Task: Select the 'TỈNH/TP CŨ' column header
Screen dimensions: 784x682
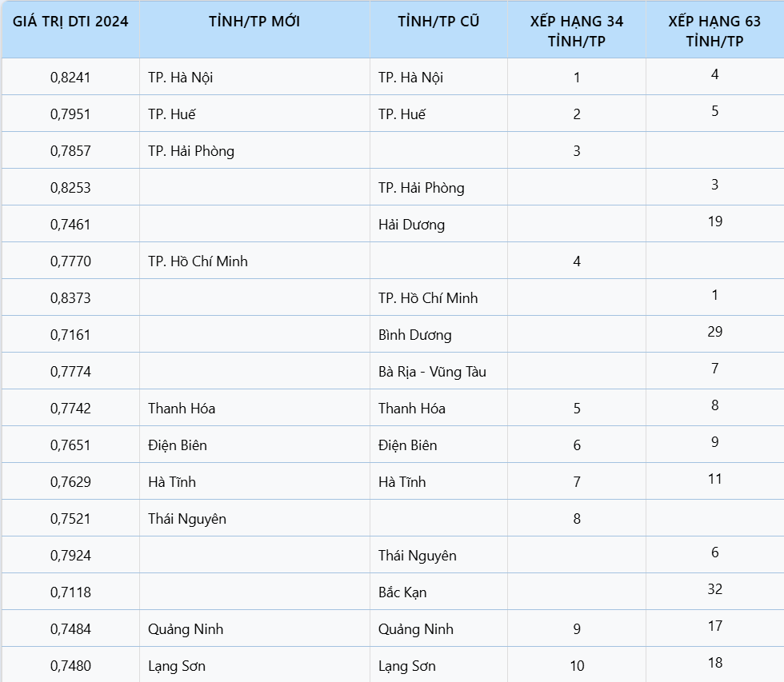Action: 438,22
